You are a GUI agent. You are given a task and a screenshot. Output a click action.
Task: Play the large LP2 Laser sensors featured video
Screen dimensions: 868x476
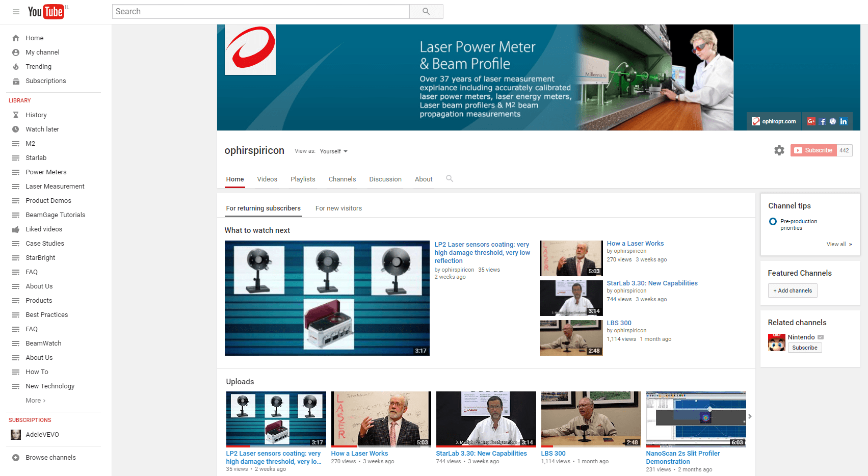327,298
